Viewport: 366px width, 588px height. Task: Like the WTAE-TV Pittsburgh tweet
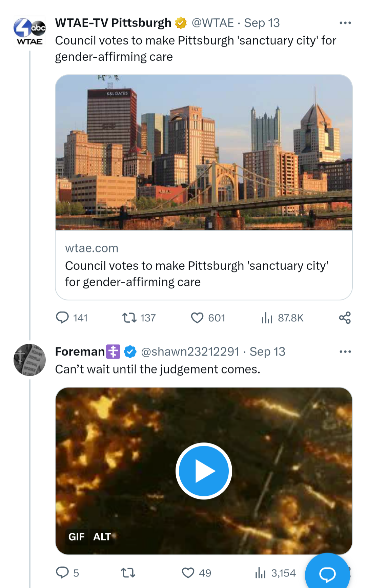208,318
